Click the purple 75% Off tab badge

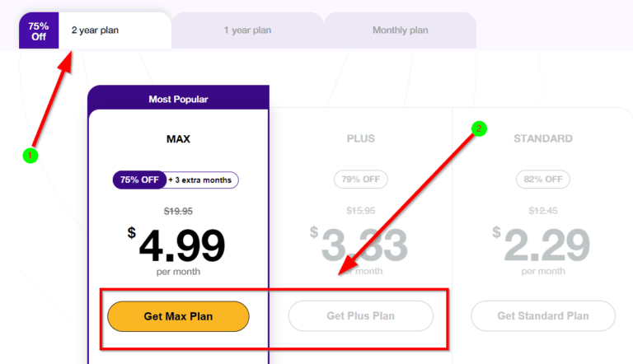(x=39, y=30)
